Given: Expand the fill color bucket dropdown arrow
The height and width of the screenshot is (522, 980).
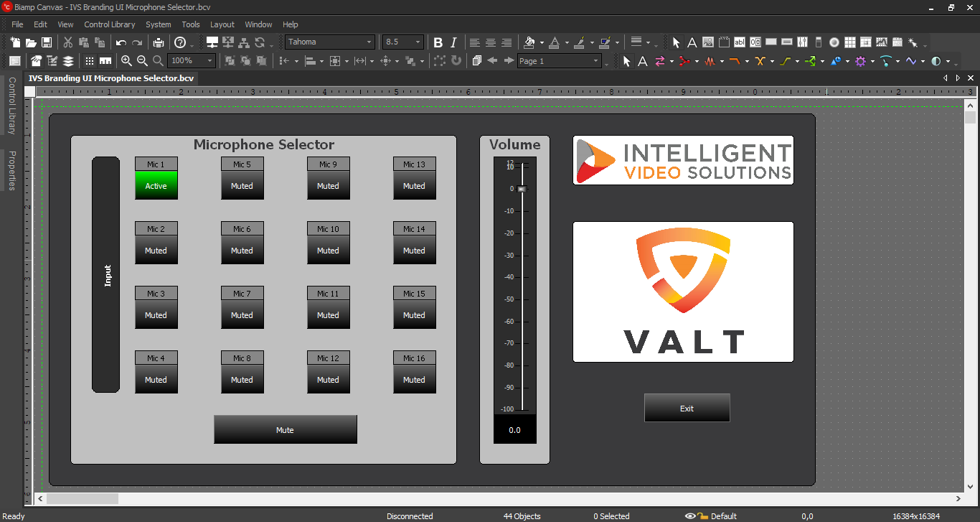Looking at the screenshot, I should click(x=542, y=42).
